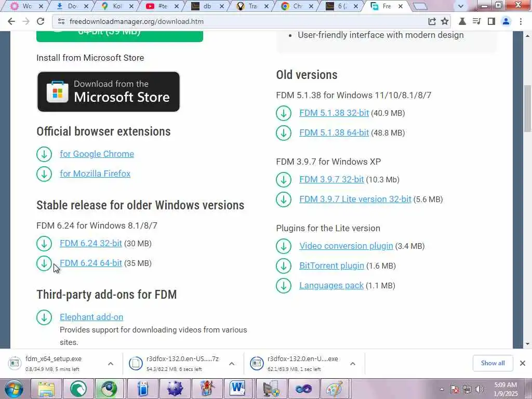Screen dimensions: 532x399
Task: Launch Microsoft Word from the taskbar
Action: tap(237, 389)
